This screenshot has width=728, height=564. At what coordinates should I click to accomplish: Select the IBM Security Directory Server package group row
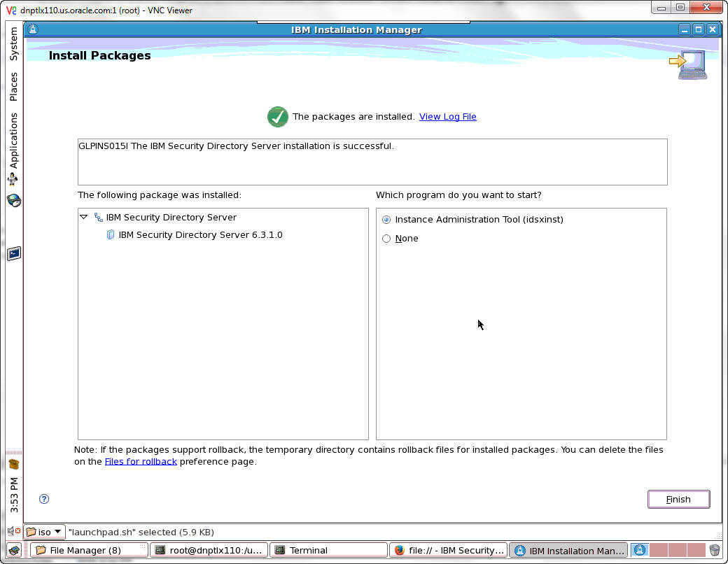point(171,217)
